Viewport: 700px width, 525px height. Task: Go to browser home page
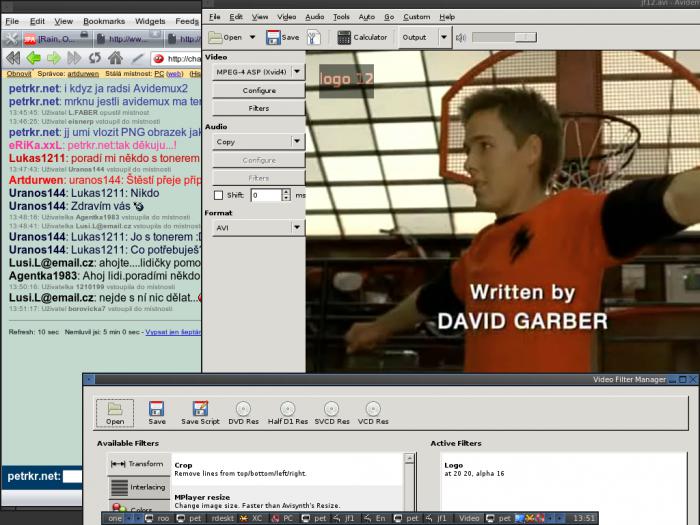click(115, 58)
